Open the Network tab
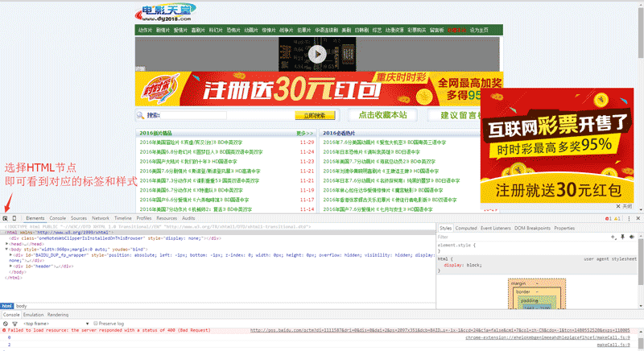 [x=101, y=218]
